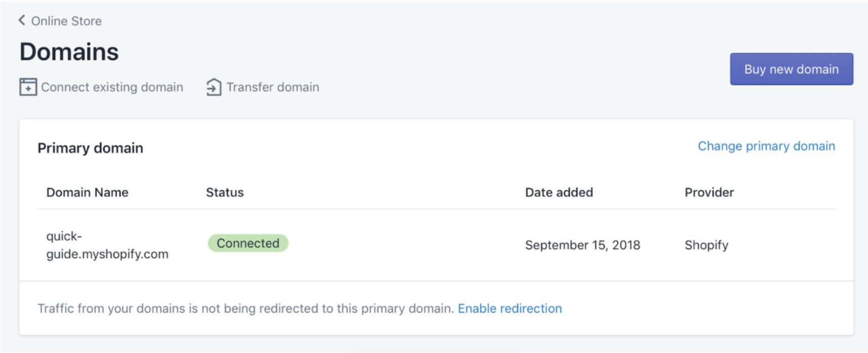The height and width of the screenshot is (353, 868).
Task: Click the Domains page title
Action: coord(69,51)
